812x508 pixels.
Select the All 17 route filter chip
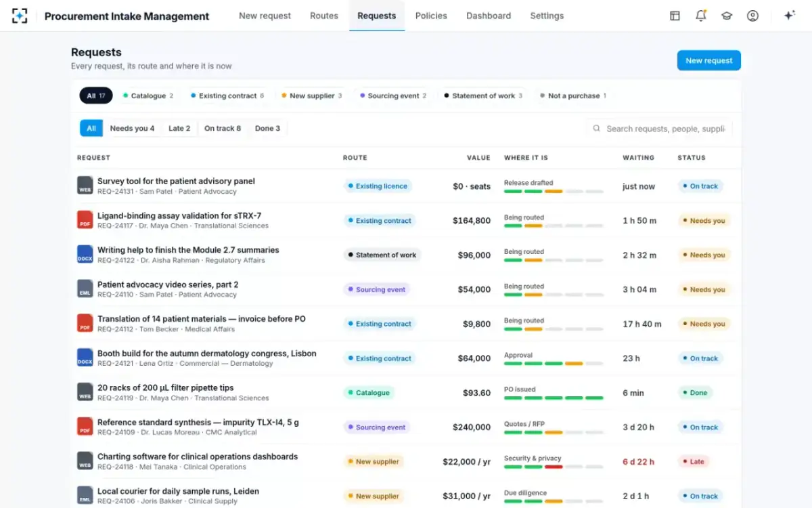coord(96,96)
